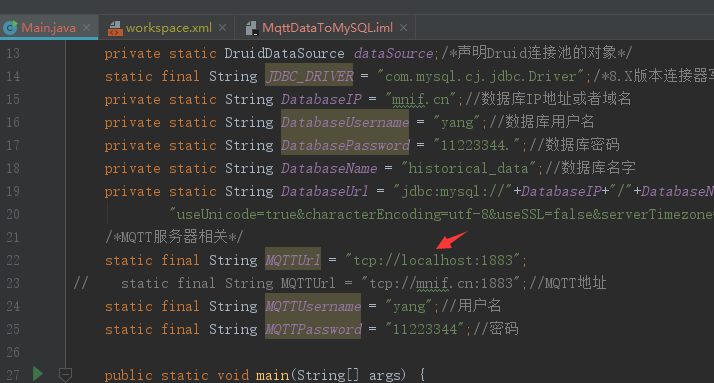Click the module file icon on MqttDataToMySQL.iml tab

click(252, 28)
